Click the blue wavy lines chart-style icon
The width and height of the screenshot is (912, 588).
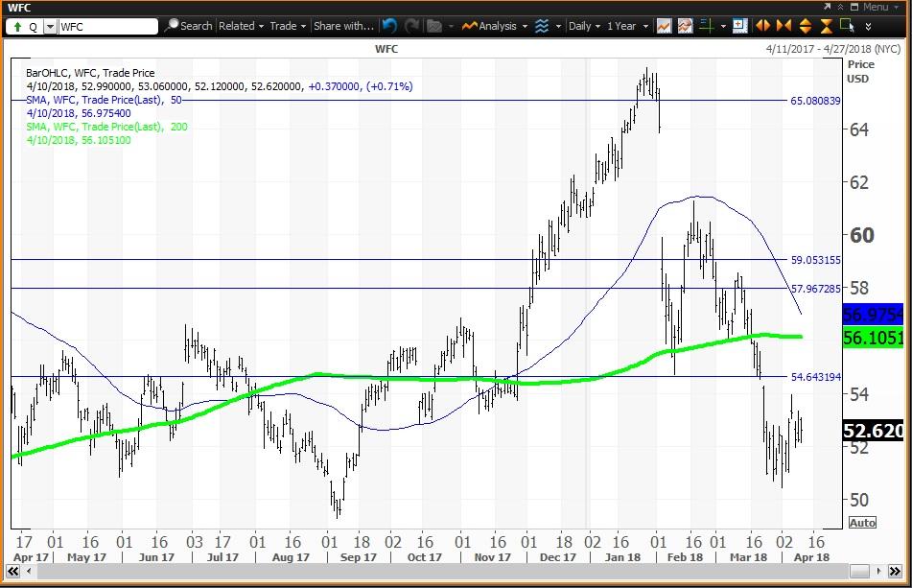coord(542,26)
